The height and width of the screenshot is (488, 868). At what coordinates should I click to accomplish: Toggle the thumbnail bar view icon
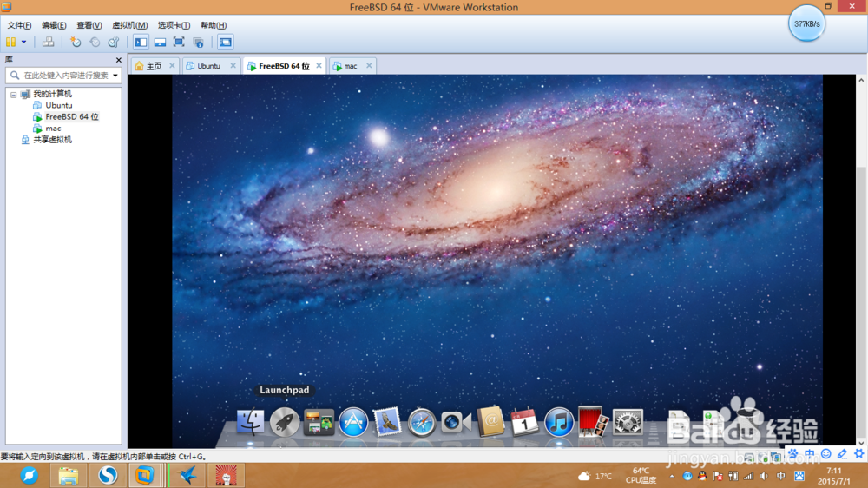pyautogui.click(x=160, y=42)
